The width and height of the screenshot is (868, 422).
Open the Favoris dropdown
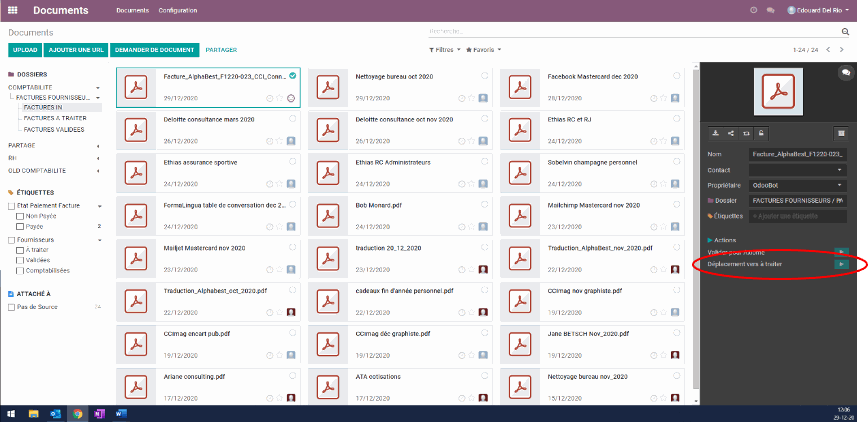pos(484,50)
